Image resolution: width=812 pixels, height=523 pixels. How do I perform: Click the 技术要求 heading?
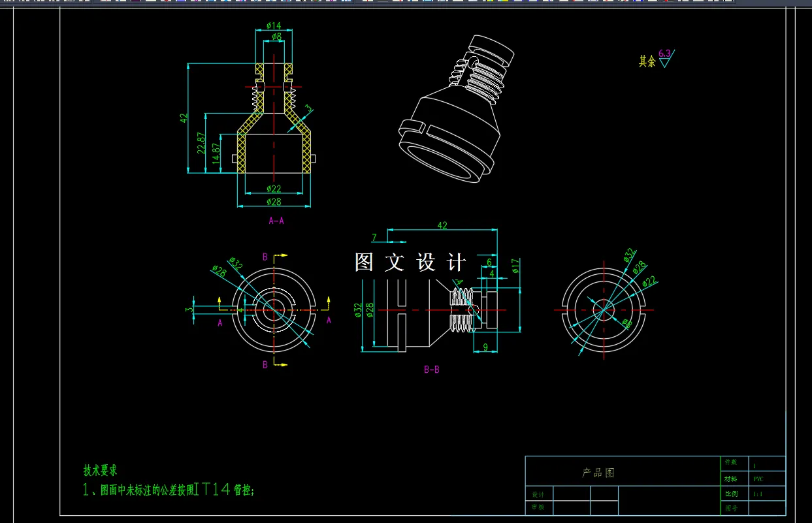100,470
